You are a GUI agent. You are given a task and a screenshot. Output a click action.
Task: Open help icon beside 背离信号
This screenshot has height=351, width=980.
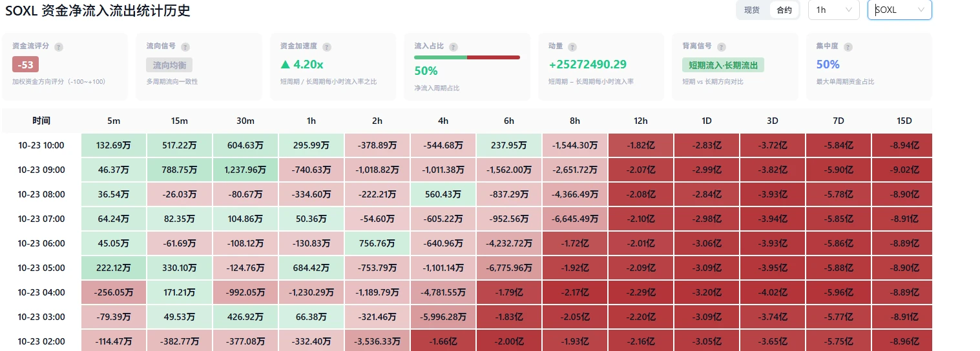click(722, 47)
